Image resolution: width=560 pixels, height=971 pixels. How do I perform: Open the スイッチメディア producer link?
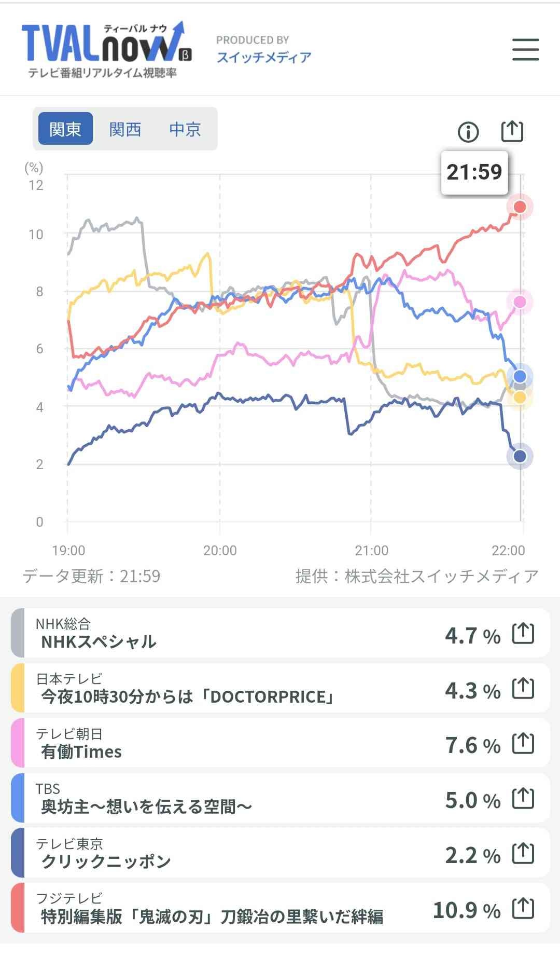[x=263, y=57]
